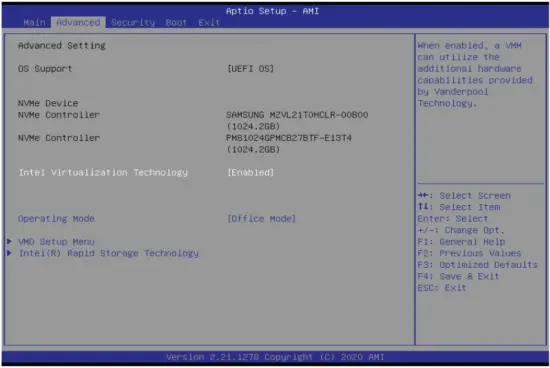Viewport: 550px width, 368px height.
Task: Click the Select Item arrows hint
Action: [x=459, y=207]
